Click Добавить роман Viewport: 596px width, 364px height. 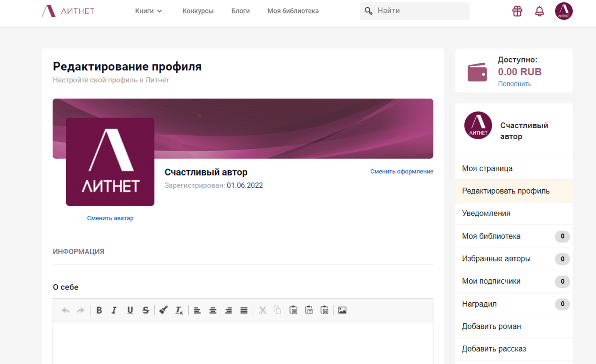[514, 326]
